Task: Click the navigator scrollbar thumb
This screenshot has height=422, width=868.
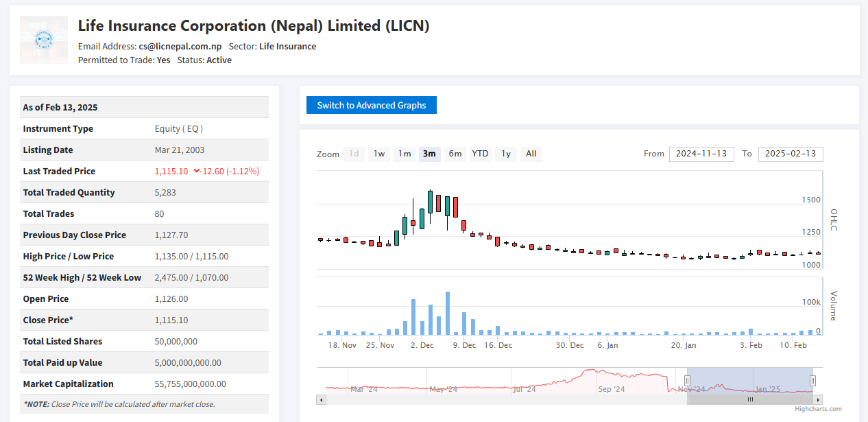Action: click(x=750, y=399)
